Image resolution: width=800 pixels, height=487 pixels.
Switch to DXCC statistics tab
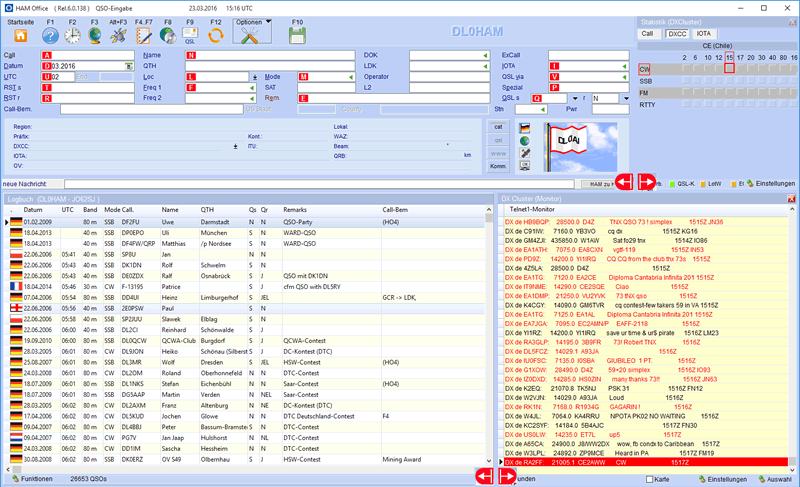(x=677, y=34)
